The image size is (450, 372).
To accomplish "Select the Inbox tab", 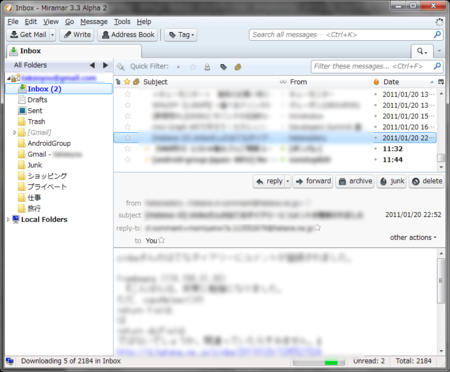I will [x=74, y=51].
